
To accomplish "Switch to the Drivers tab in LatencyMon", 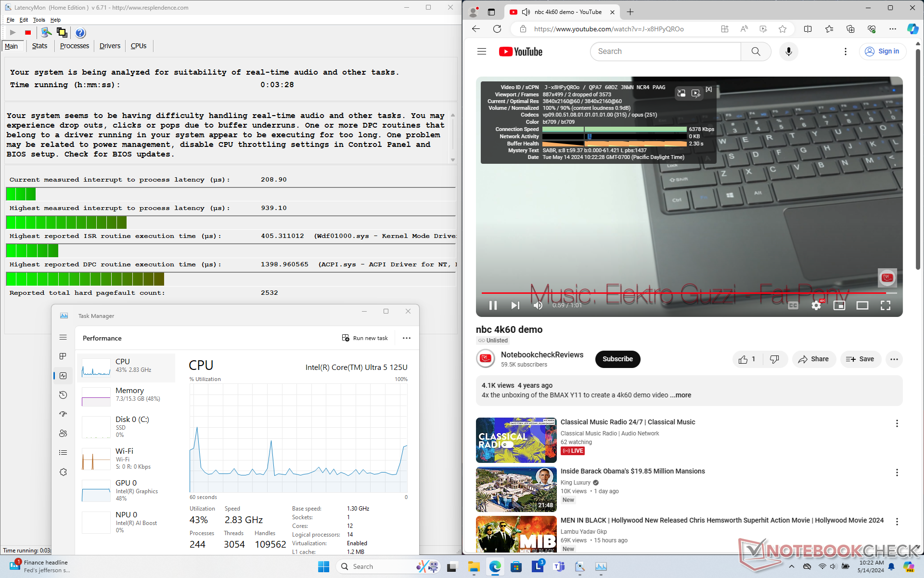I will [110, 46].
